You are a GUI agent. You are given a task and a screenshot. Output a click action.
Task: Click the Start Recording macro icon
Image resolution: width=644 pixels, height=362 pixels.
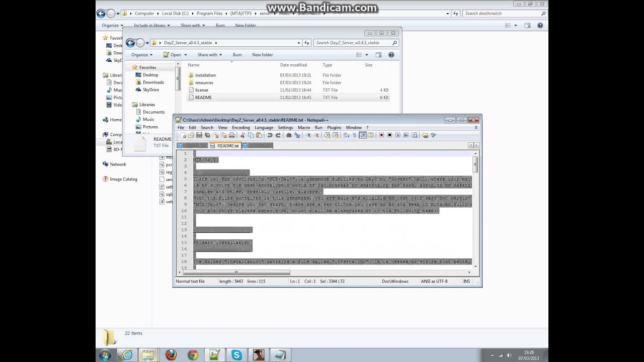(381, 135)
